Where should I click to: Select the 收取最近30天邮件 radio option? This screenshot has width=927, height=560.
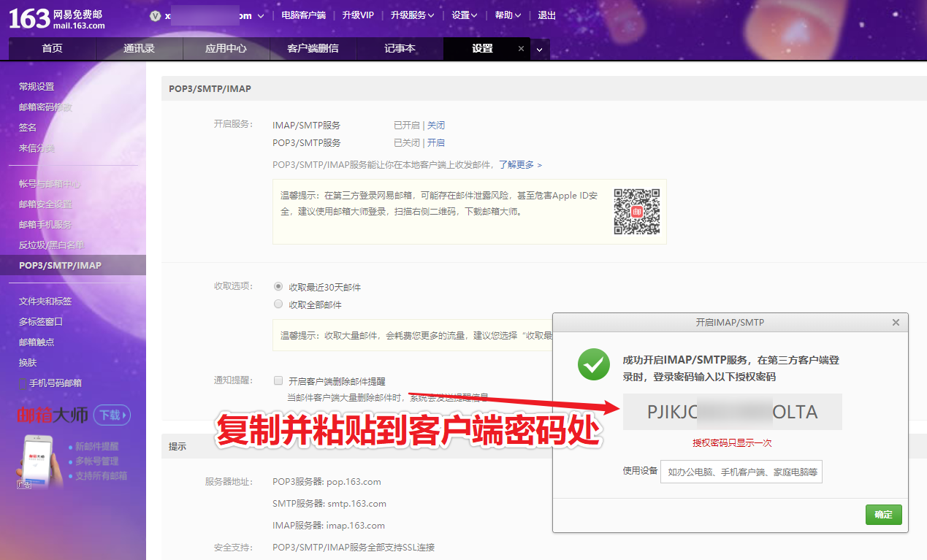pos(278,287)
